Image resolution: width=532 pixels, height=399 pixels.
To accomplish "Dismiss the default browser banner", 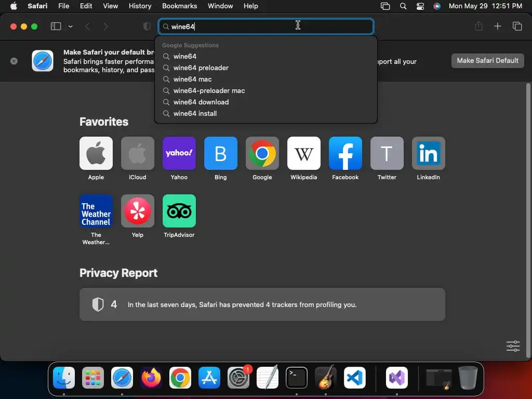I will [14, 61].
